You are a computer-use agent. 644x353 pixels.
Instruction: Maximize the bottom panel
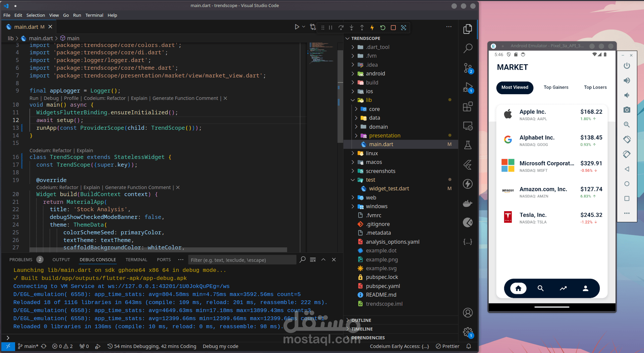coord(323,259)
